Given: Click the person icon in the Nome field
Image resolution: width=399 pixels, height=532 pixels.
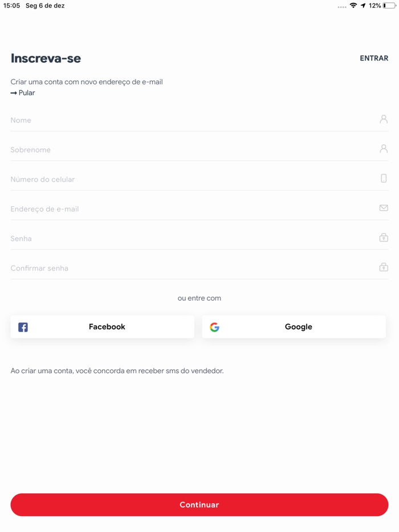Looking at the screenshot, I should click(384, 119).
